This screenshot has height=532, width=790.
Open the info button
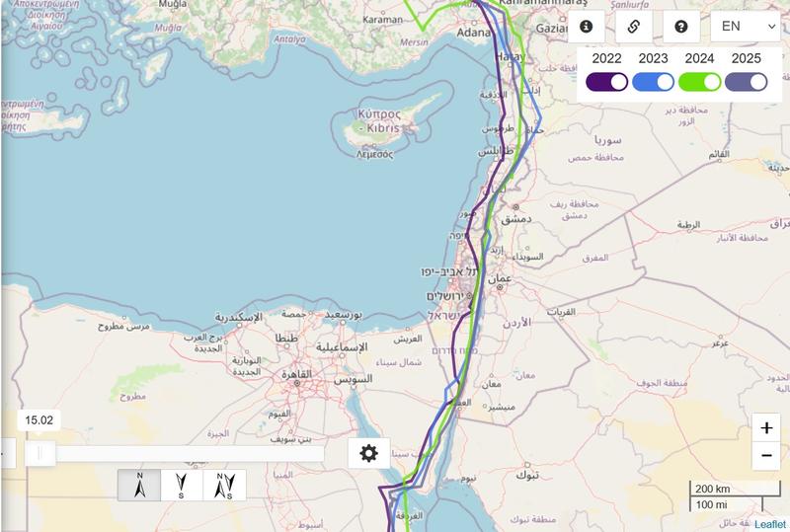tap(586, 27)
